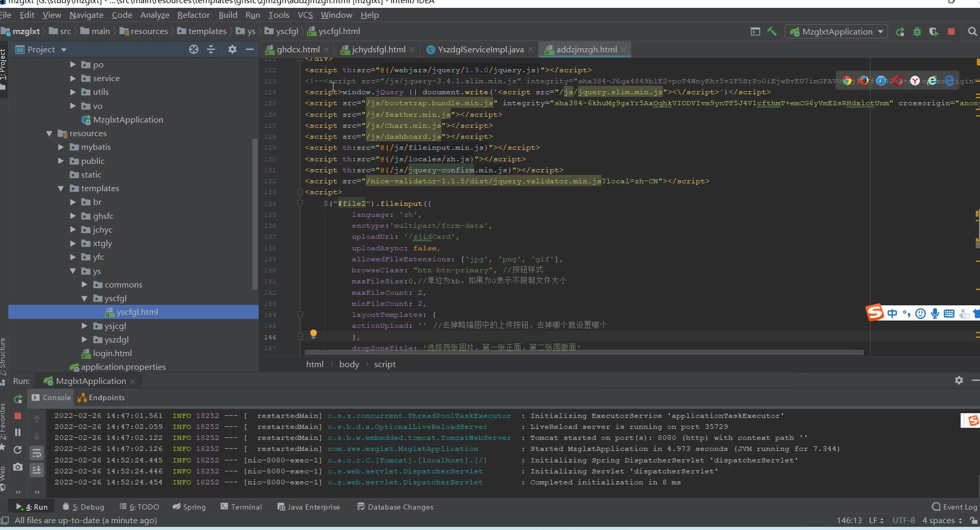Expand the service folder

click(x=73, y=78)
